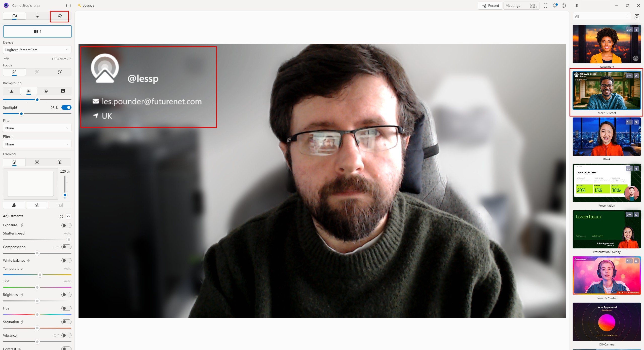Open the Device dropdown showing Logitech StreamCam
The height and width of the screenshot is (350, 644).
tap(37, 50)
